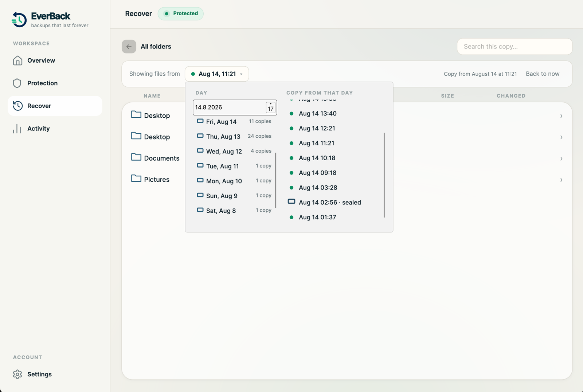
Task: Open the calendar picker icon in date field
Action: [x=270, y=107]
